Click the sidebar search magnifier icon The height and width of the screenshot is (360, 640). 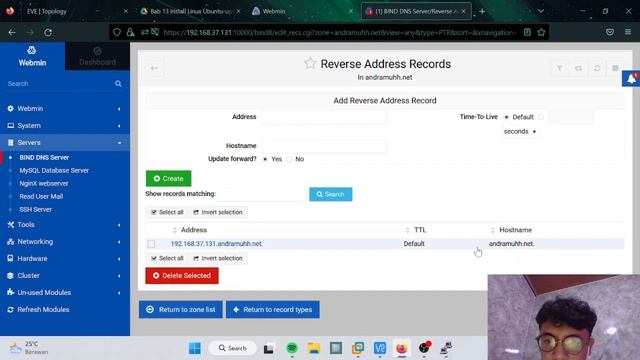[118, 84]
